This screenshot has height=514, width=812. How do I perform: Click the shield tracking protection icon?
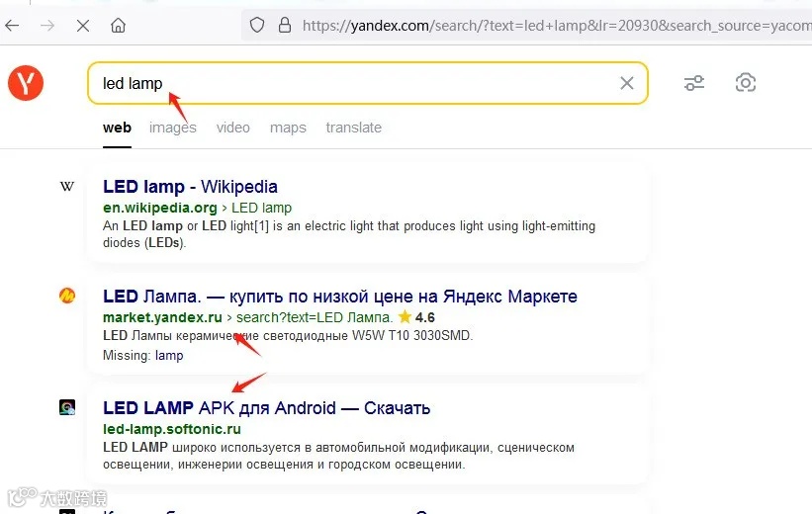(257, 25)
